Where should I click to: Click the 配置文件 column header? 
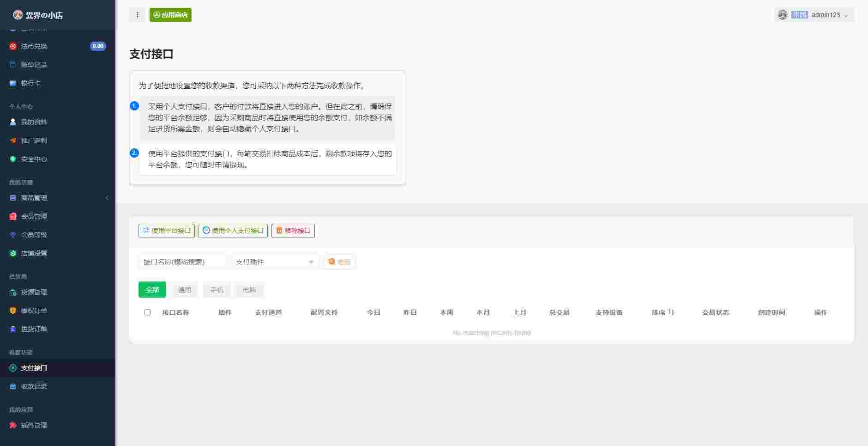pyautogui.click(x=324, y=312)
